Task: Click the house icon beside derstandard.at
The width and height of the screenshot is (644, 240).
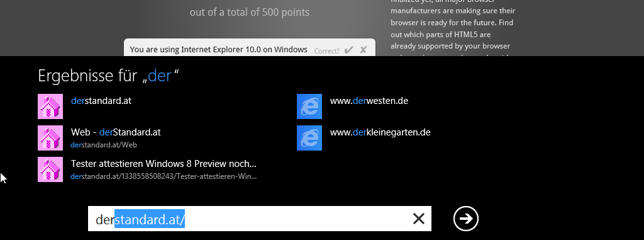Action: point(50,106)
